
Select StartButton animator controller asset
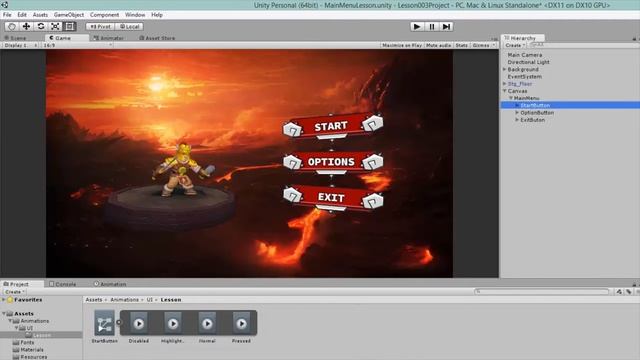104,327
